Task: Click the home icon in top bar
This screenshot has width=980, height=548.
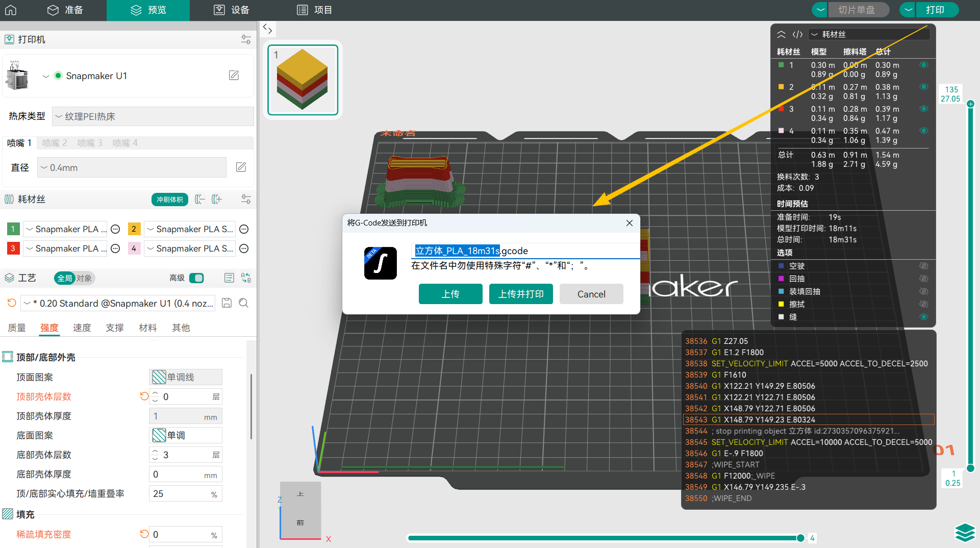Action: tap(11, 10)
